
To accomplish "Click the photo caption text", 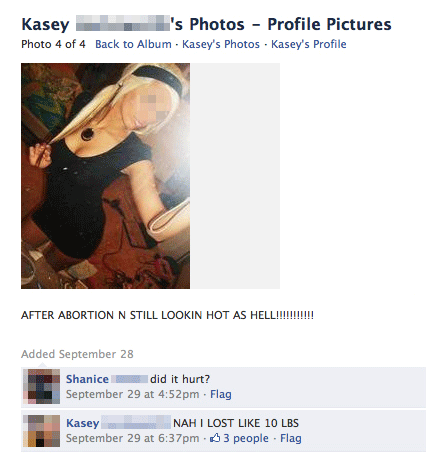I will pyautogui.click(x=167, y=315).
